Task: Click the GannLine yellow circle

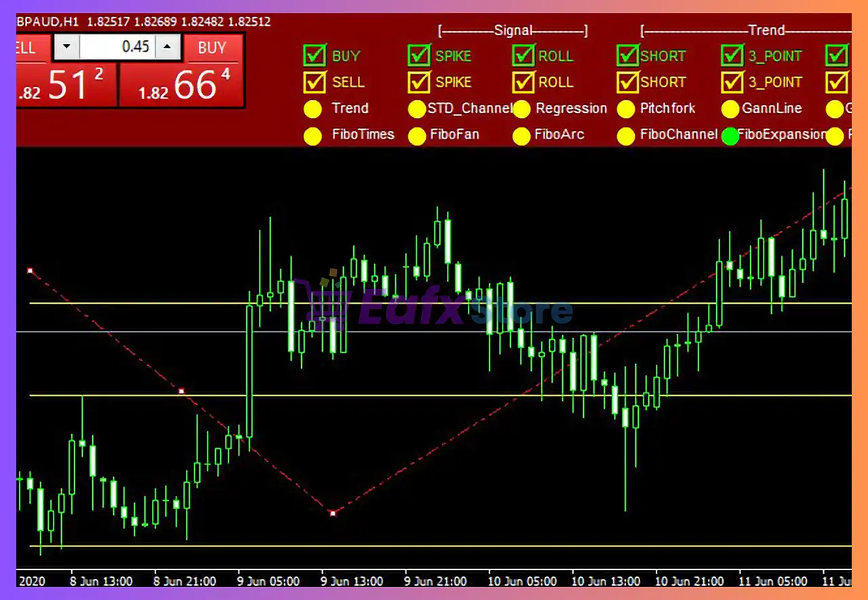Action: 730,109
